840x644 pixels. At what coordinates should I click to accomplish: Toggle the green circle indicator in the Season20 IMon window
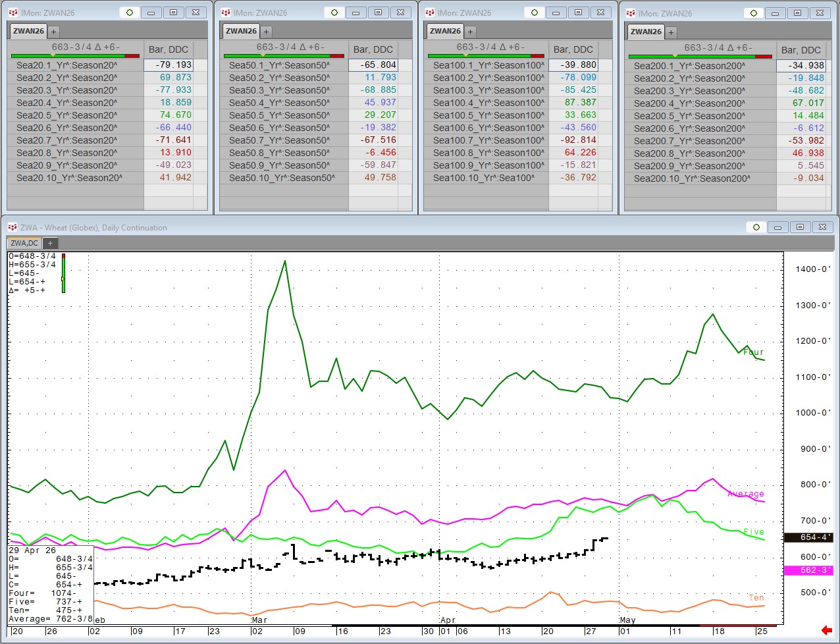(x=130, y=13)
